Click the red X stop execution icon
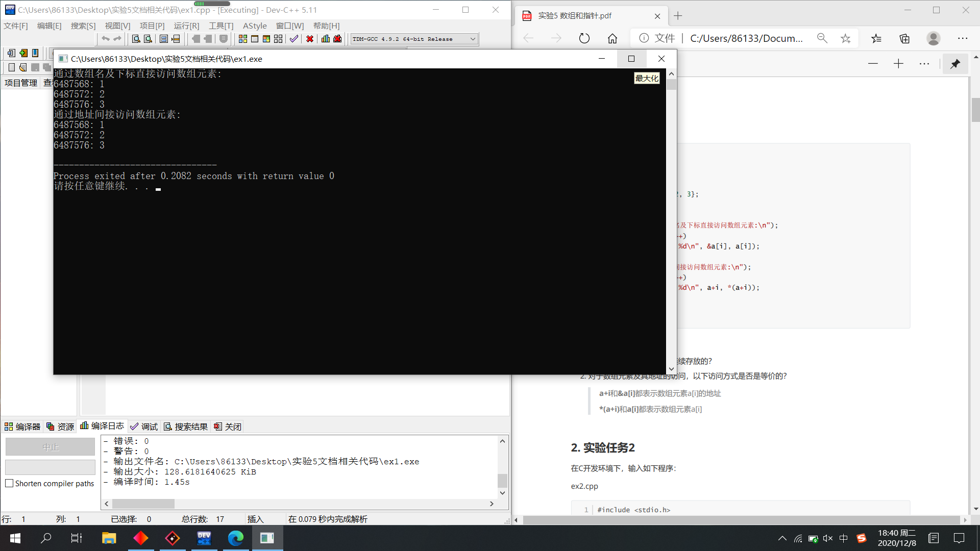This screenshot has width=980, height=551. (310, 39)
